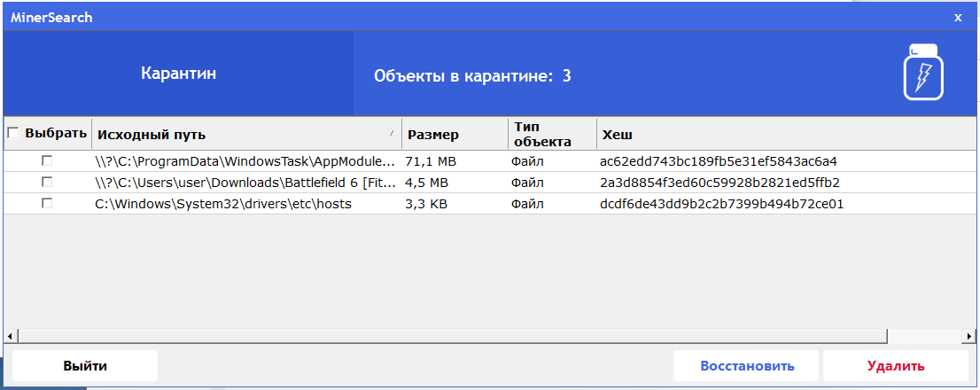The image size is (980, 390).
Task: Sort by the Исходный путь column header
Action: (x=247, y=134)
